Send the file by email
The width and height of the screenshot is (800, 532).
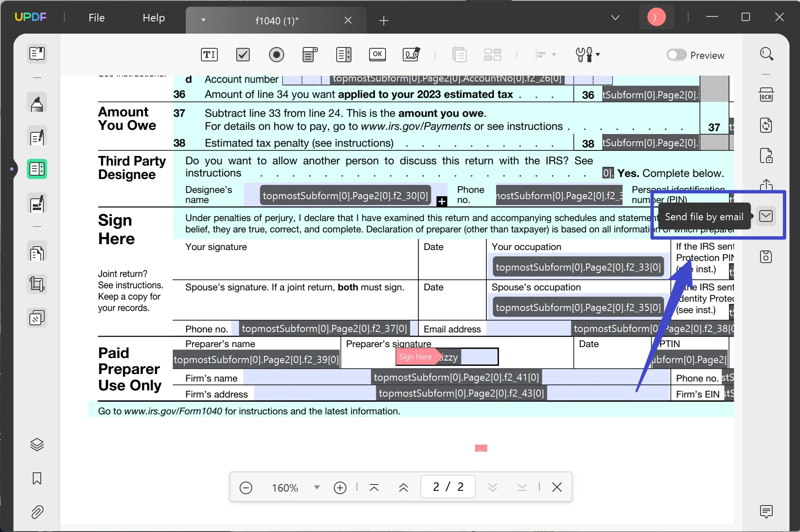(x=766, y=216)
